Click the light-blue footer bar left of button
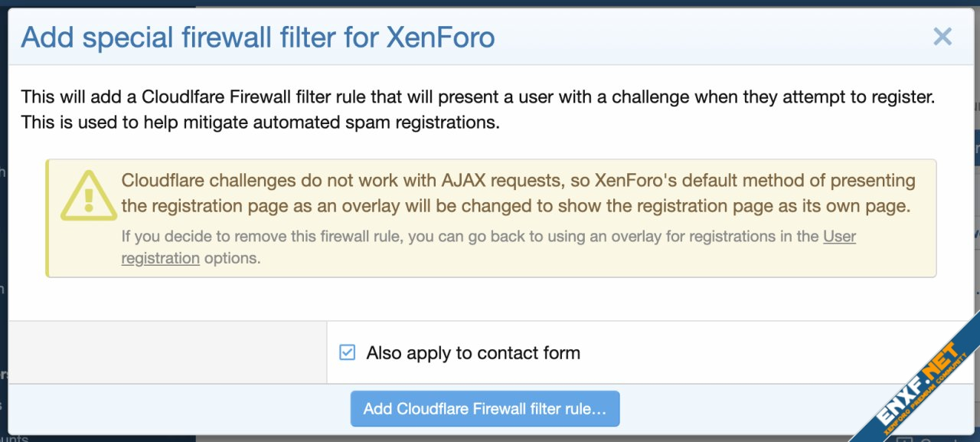The image size is (980, 442). point(176,408)
